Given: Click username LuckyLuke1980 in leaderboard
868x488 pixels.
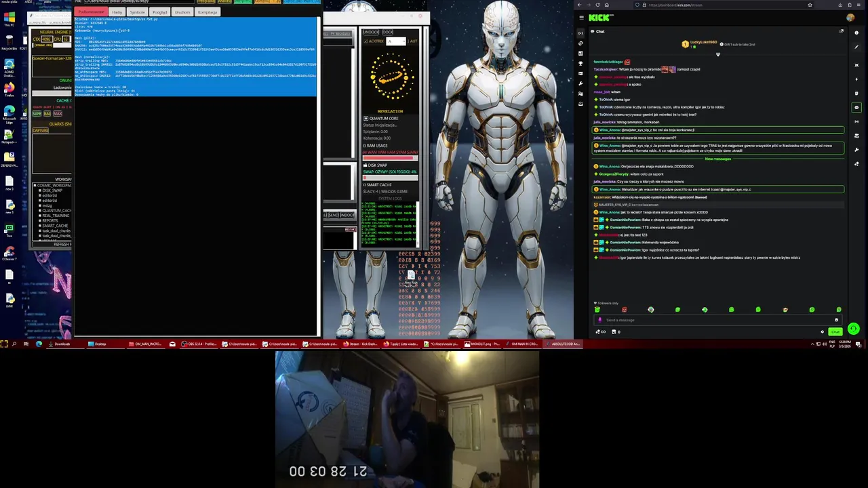Looking at the screenshot, I should [704, 42].
